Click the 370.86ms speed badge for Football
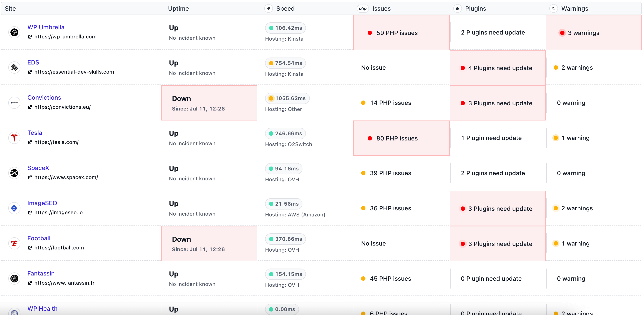 tap(285, 239)
